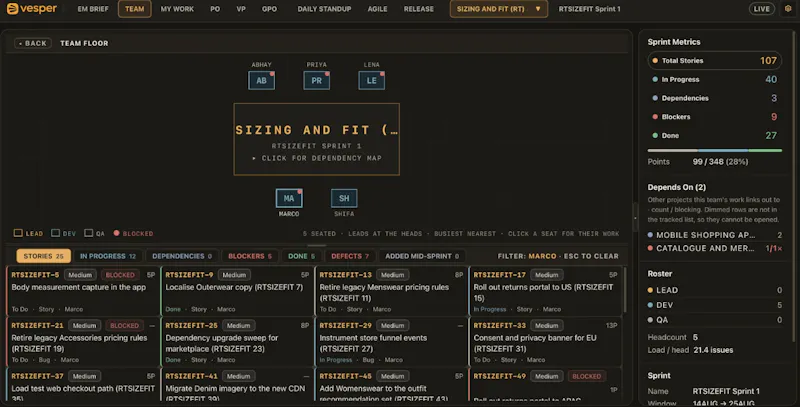Select Blockers metric row
Screen dimensions: 800x407
coord(714,117)
